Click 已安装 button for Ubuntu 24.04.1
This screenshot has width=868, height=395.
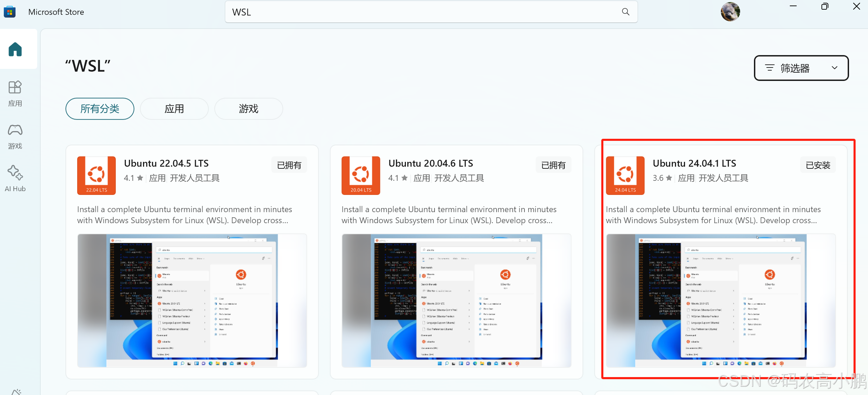pos(818,165)
